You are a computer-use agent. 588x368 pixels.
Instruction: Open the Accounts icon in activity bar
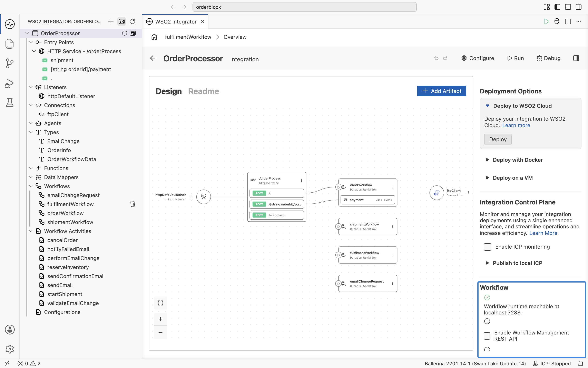[10, 330]
